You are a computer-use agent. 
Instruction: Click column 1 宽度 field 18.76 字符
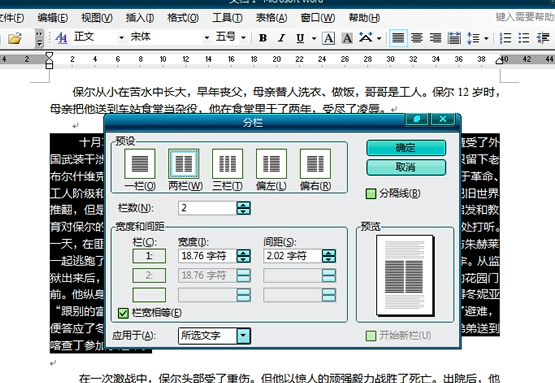[x=207, y=256]
